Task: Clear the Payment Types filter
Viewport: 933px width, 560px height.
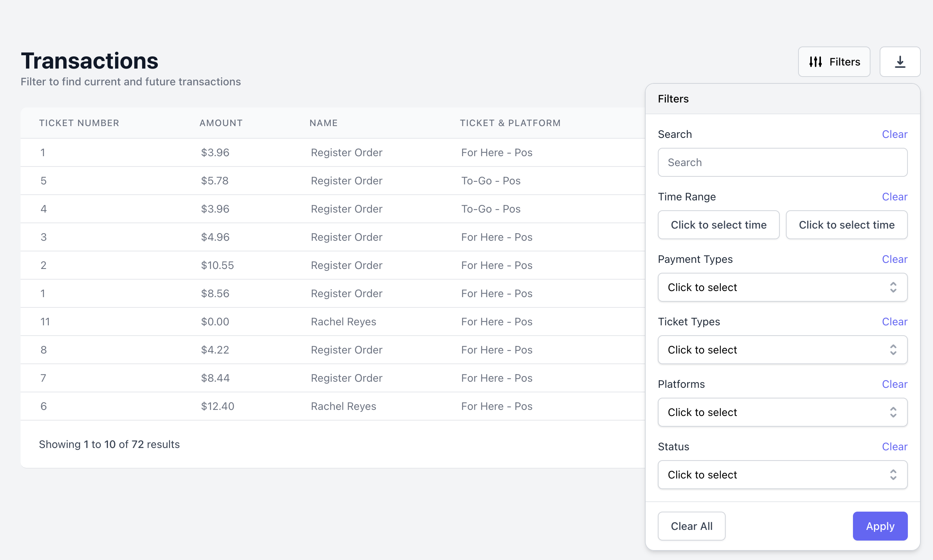Action: 894,259
